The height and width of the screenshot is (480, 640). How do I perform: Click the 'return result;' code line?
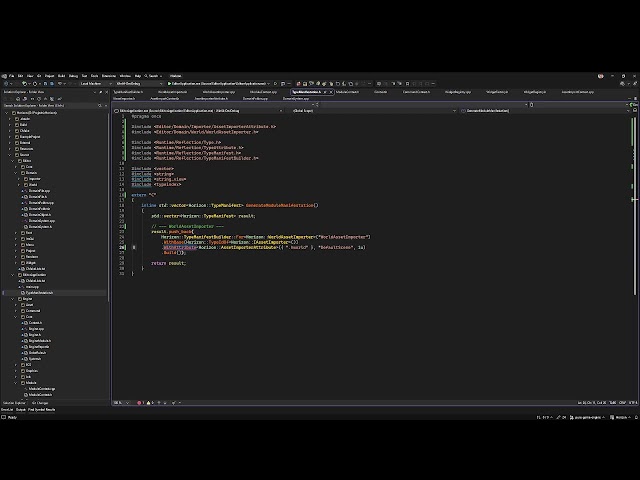coord(169,263)
